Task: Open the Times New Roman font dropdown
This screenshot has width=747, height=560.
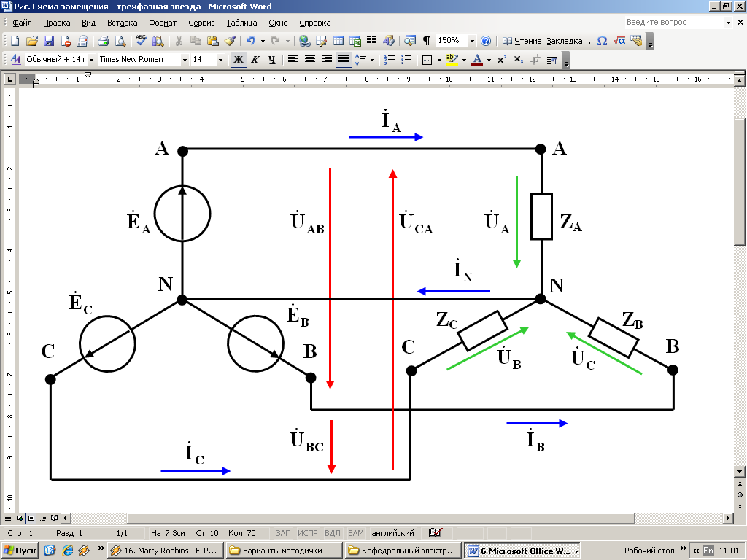Action: (x=185, y=60)
